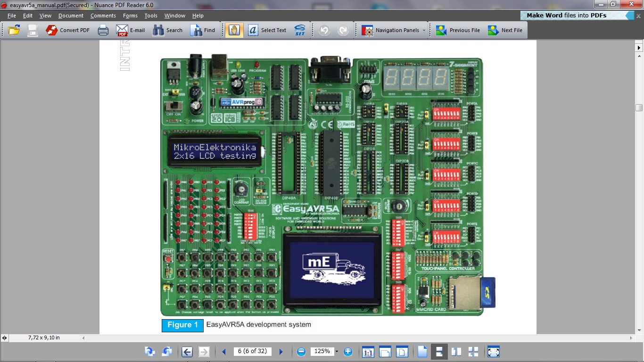The height and width of the screenshot is (362, 644).
Task: Open the Window menu
Action: [175, 16]
